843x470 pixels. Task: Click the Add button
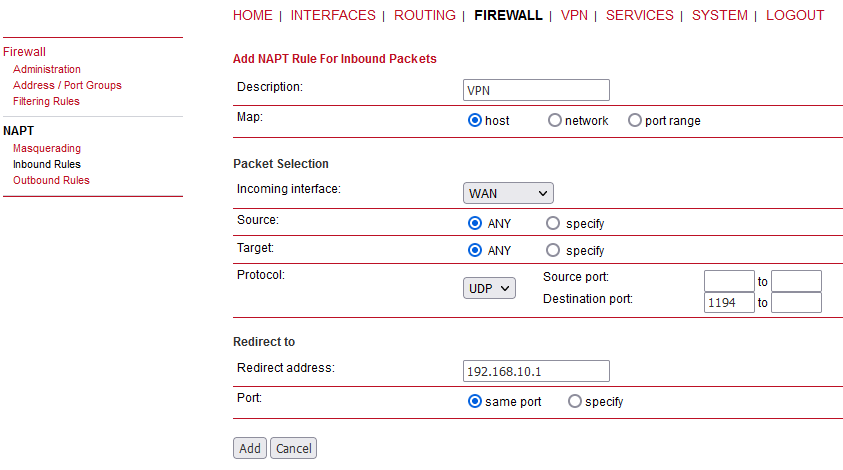click(250, 448)
